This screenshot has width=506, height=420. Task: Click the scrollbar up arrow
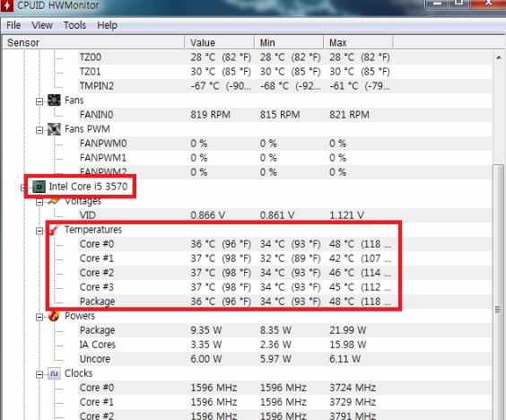(499, 57)
